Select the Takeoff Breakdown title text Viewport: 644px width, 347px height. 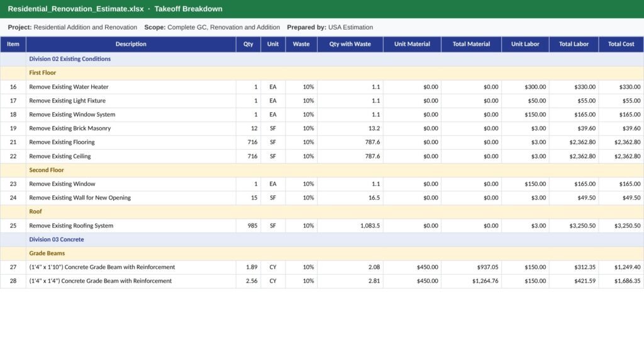point(188,9)
